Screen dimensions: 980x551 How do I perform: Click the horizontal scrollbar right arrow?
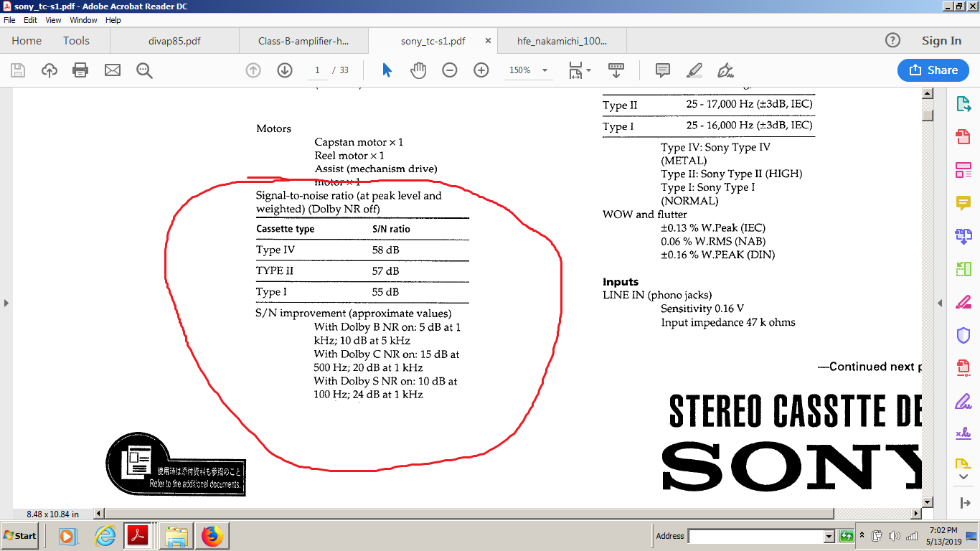(x=917, y=514)
